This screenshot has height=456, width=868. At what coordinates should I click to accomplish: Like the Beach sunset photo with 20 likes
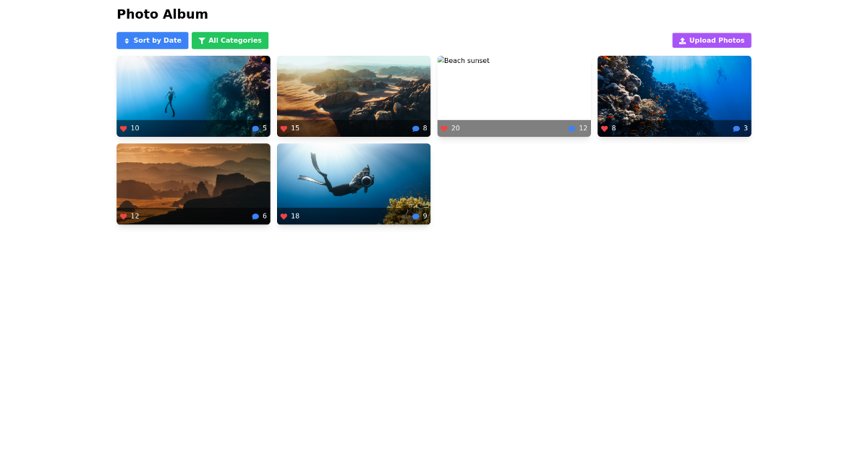444,129
